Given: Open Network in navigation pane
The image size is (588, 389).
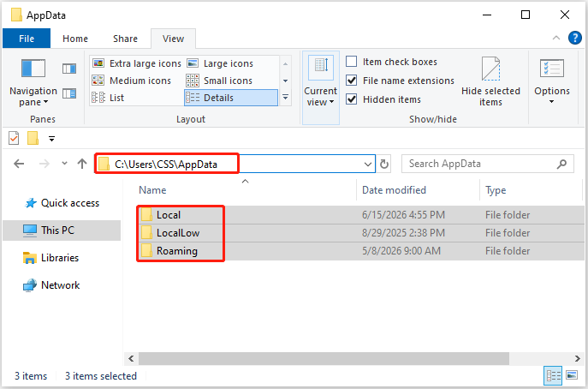Looking at the screenshot, I should [x=51, y=285].
